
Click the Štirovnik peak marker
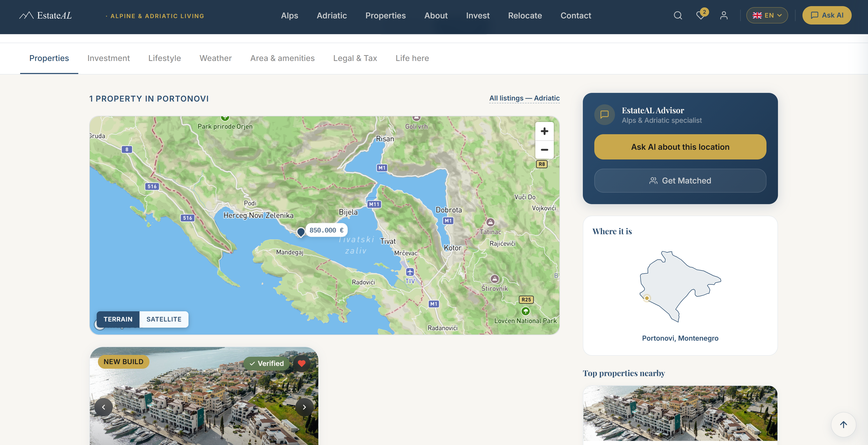(x=495, y=279)
